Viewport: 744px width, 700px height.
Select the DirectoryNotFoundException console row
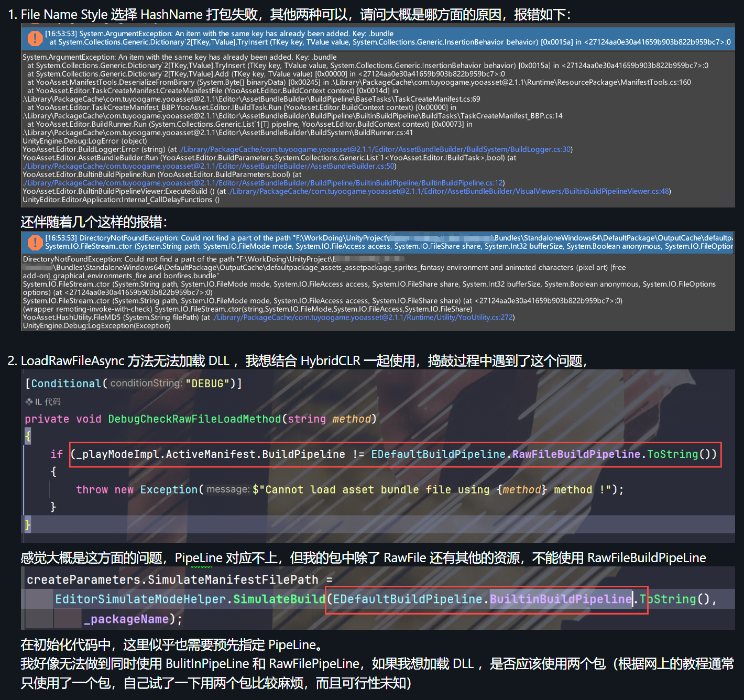coord(388,242)
